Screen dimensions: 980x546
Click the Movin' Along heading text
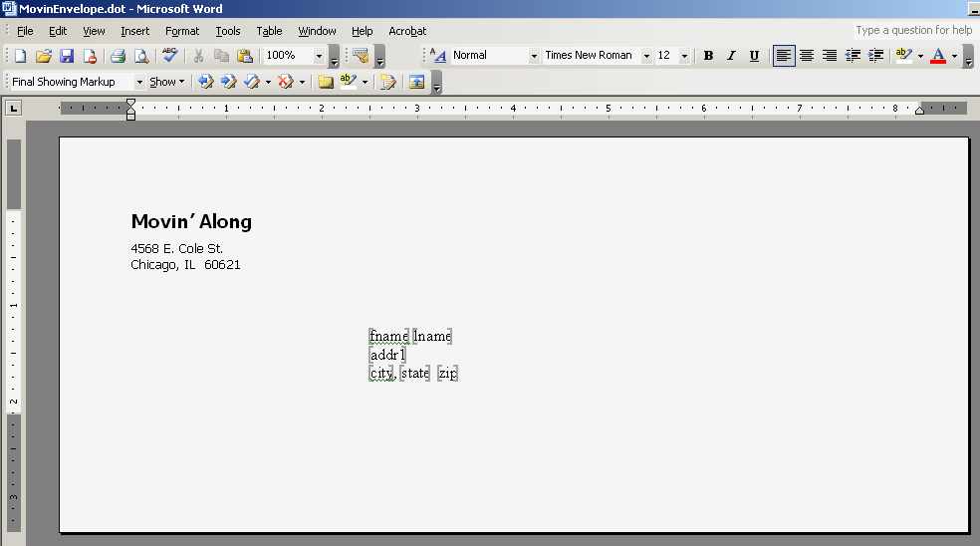191,221
